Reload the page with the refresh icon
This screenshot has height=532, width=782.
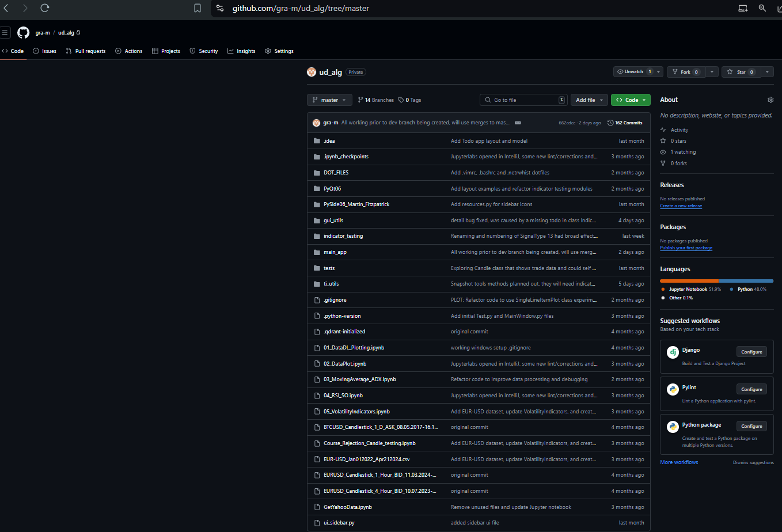pos(45,8)
